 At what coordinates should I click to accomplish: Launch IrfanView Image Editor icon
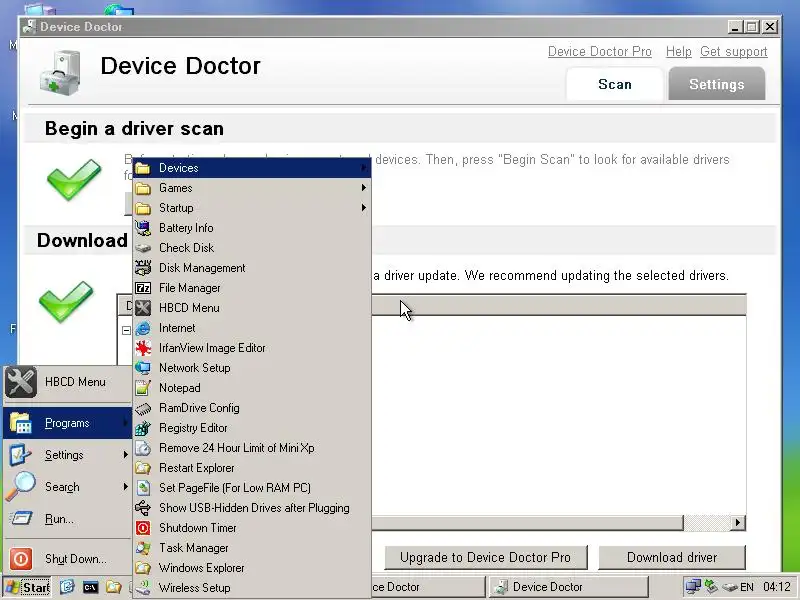point(143,348)
